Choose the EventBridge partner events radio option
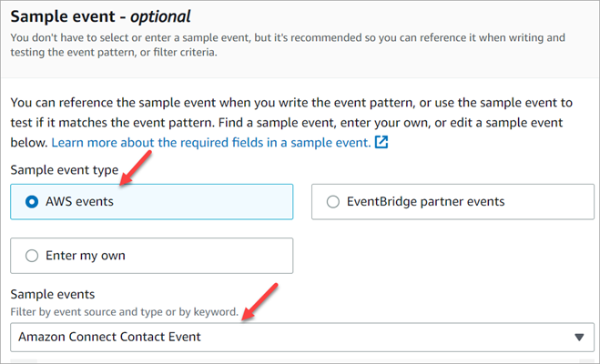The height and width of the screenshot is (364, 600). click(x=332, y=202)
